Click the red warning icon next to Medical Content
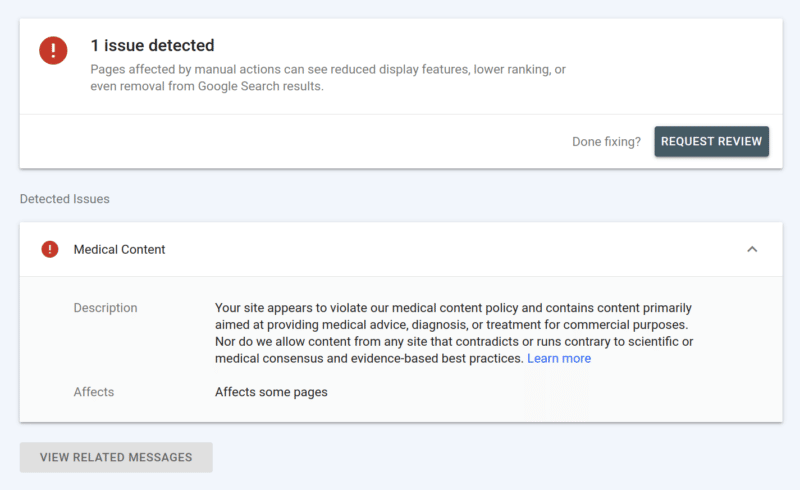The width and height of the screenshot is (800, 490). (50, 249)
